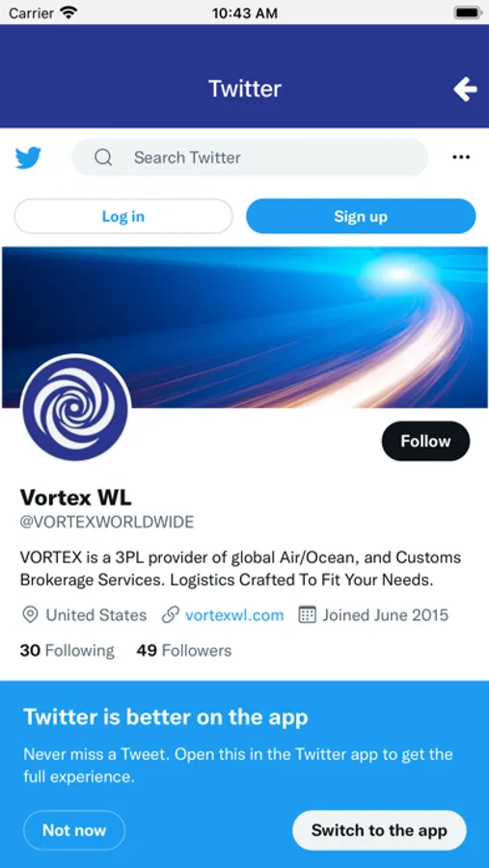
Task: Click the Wi-Fi status bar icon
Action: (69, 13)
